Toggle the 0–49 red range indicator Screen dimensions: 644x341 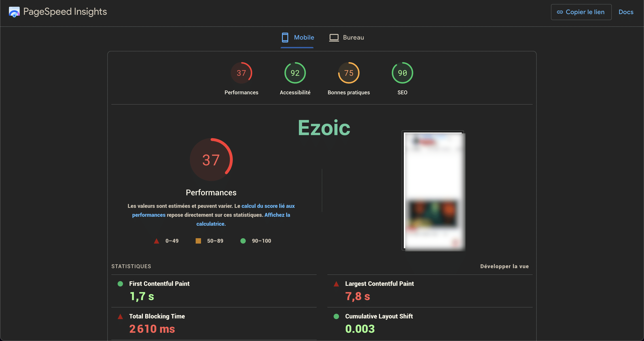tap(158, 240)
